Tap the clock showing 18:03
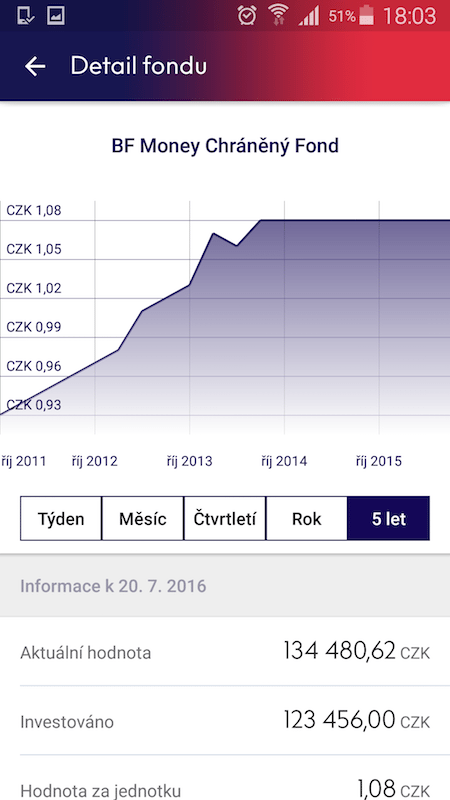 coord(410,16)
